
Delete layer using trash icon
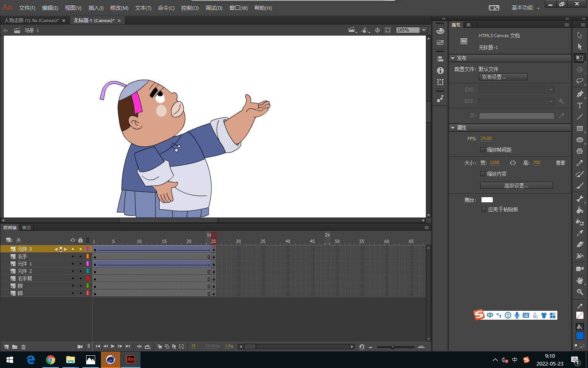[24, 347]
